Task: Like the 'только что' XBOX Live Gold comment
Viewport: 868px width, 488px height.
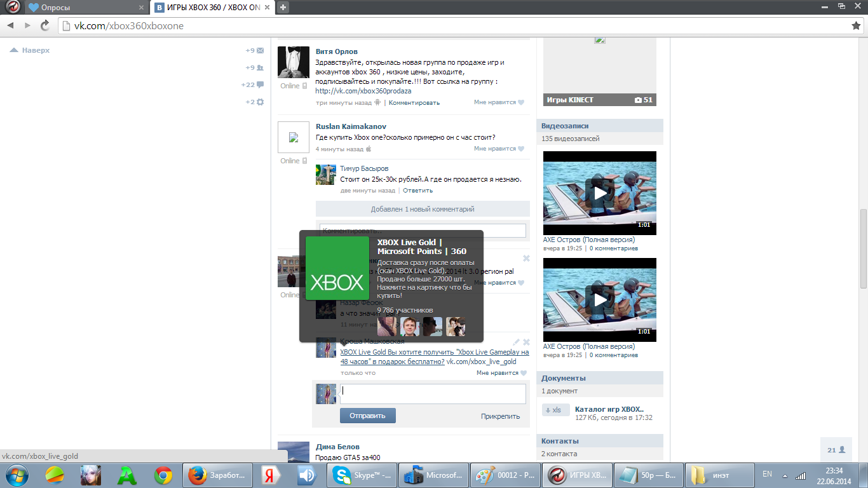Action: 523,373
